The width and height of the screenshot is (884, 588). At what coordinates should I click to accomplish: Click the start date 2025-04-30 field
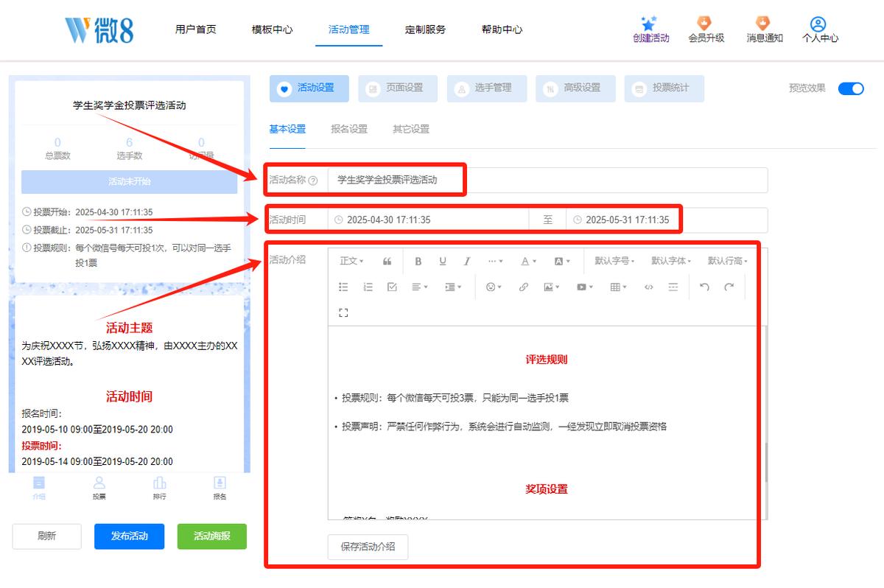point(429,220)
